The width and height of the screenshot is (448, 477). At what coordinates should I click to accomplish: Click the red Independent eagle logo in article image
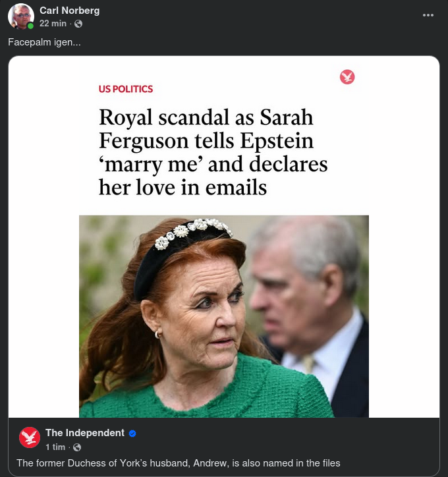(x=347, y=77)
